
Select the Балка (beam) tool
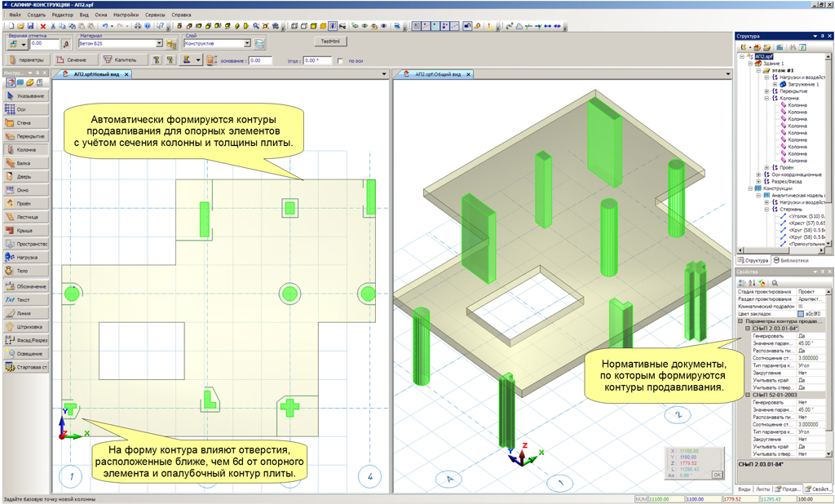coord(25,163)
